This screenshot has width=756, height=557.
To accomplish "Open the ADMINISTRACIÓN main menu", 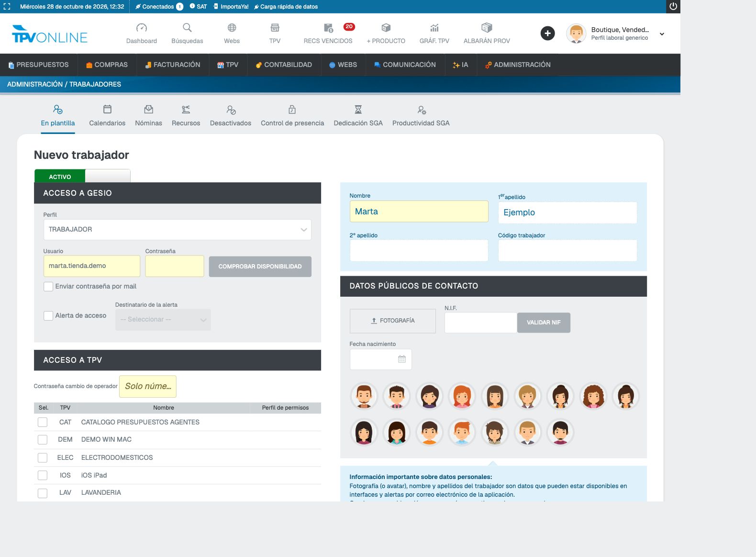I will (518, 65).
